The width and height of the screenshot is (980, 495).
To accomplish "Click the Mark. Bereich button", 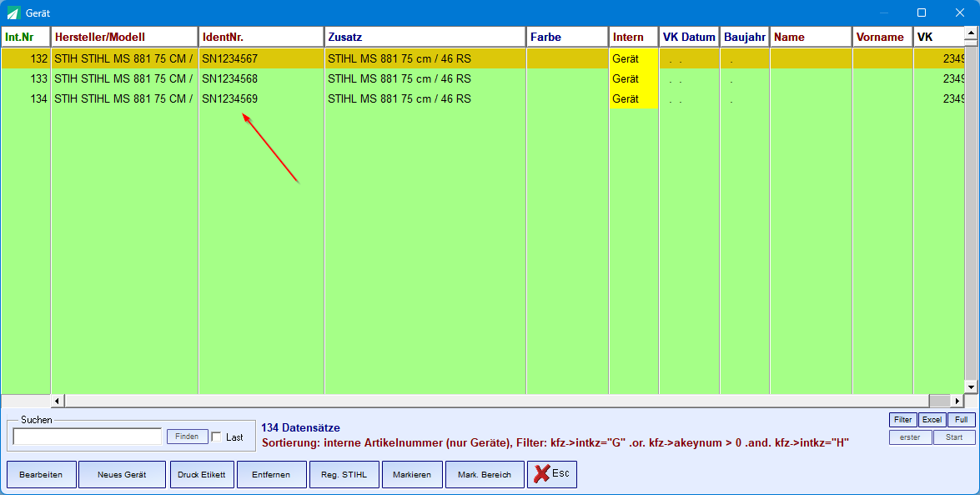I will pyautogui.click(x=485, y=474).
